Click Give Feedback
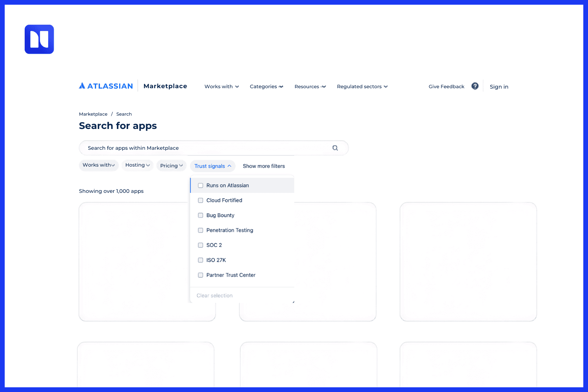The image size is (588, 392). [x=446, y=87]
